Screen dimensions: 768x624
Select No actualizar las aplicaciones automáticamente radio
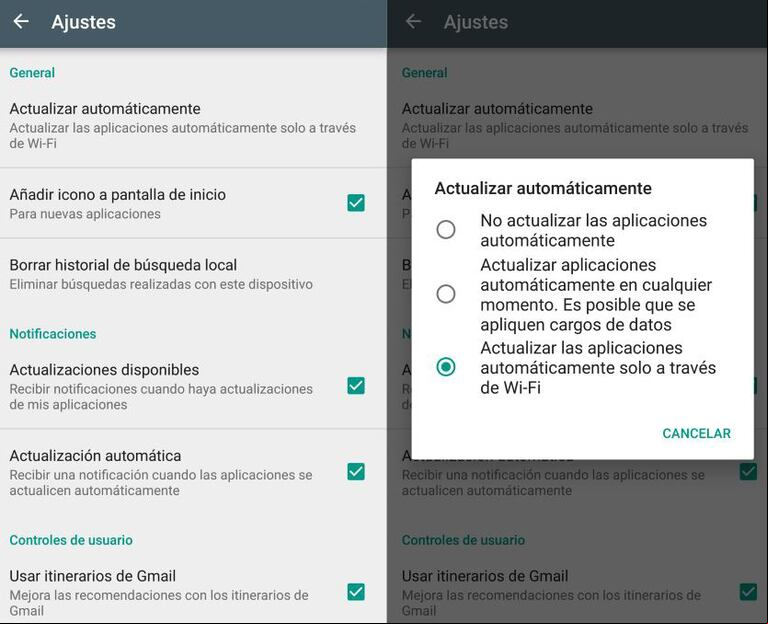(x=446, y=229)
